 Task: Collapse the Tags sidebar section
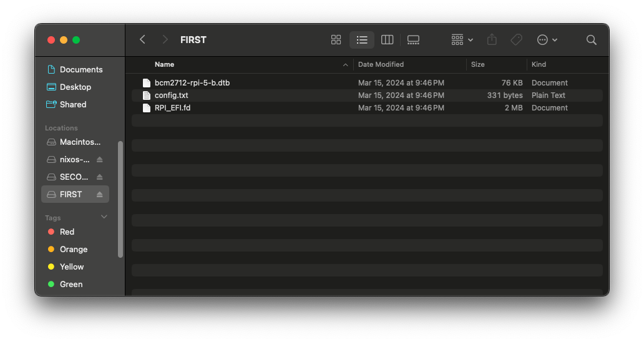(104, 217)
